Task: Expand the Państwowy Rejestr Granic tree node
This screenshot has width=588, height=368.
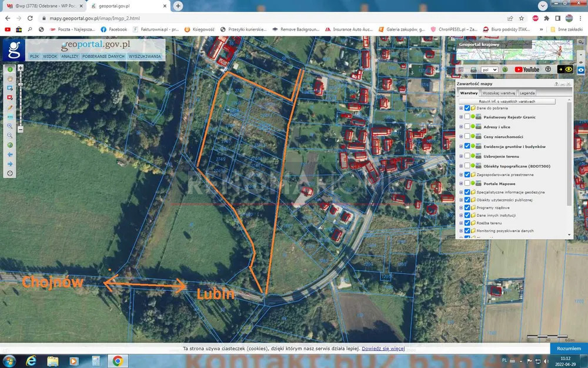Action: [461, 118]
